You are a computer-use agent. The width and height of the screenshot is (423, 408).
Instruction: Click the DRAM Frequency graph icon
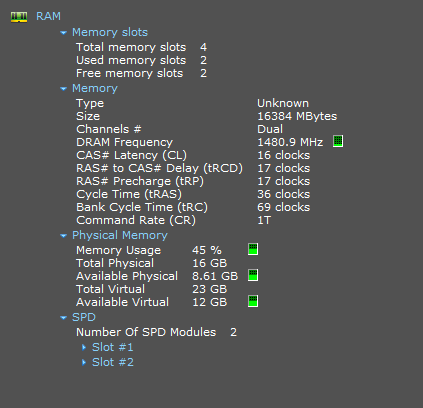[338, 141]
